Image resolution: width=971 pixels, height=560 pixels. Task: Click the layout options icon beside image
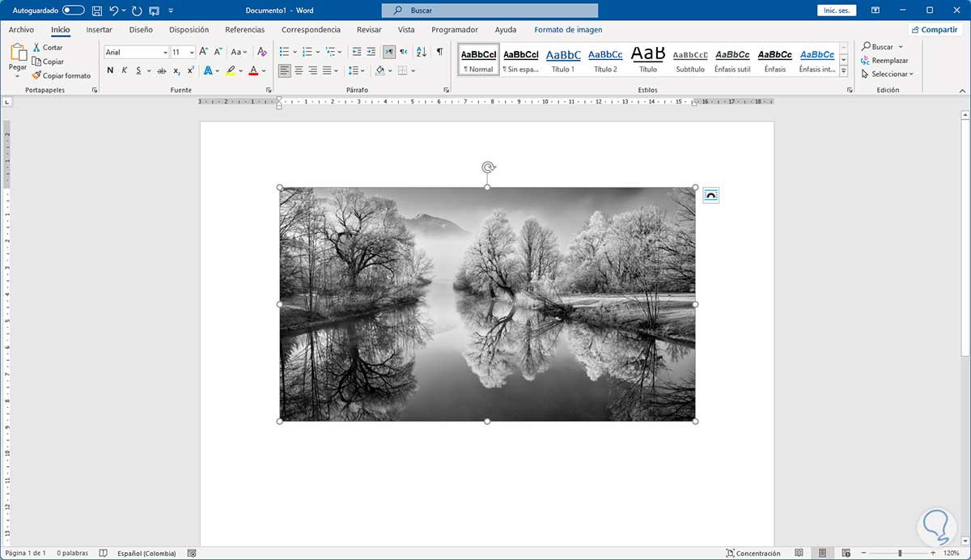point(710,195)
